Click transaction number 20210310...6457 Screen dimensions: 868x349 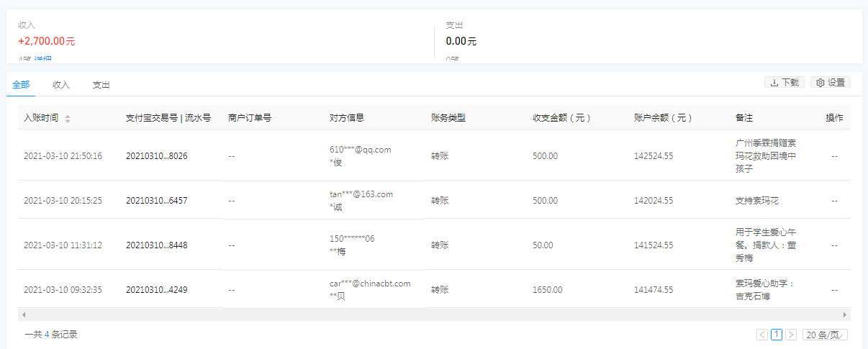click(x=156, y=201)
